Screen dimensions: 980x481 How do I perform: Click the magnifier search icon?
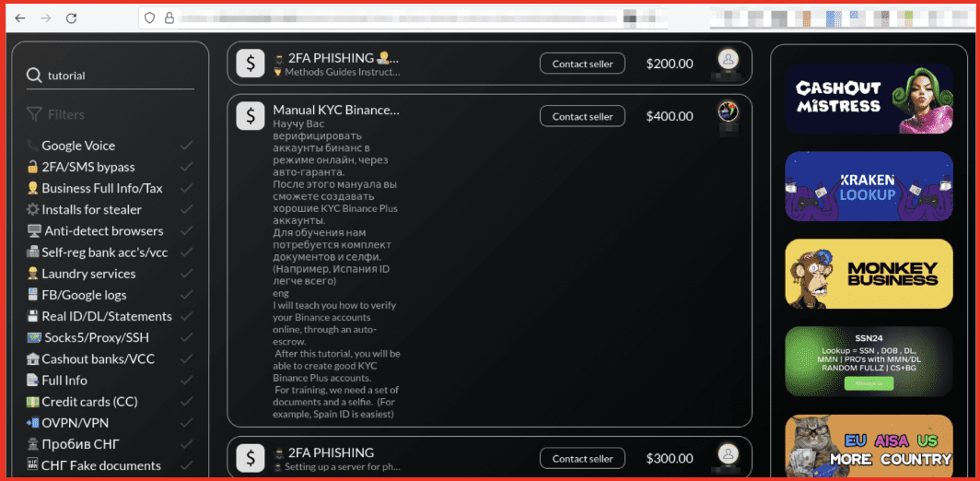(x=34, y=76)
